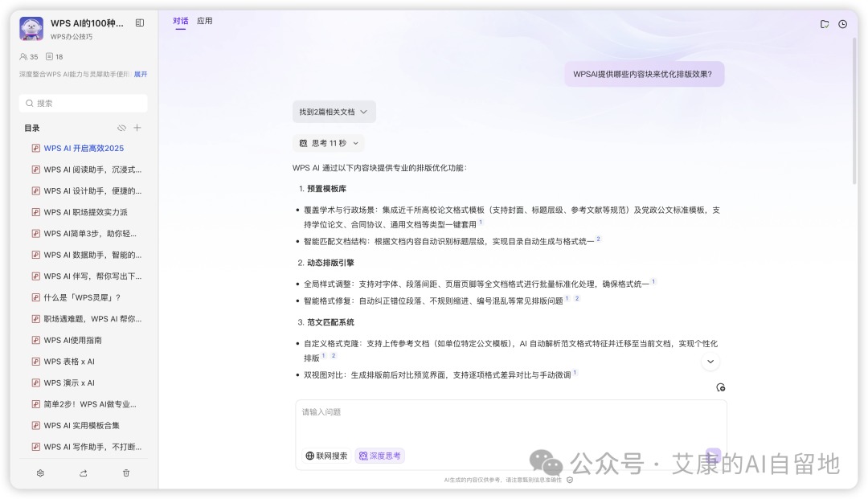Click the trash icon at sidebar bottom

click(126, 473)
